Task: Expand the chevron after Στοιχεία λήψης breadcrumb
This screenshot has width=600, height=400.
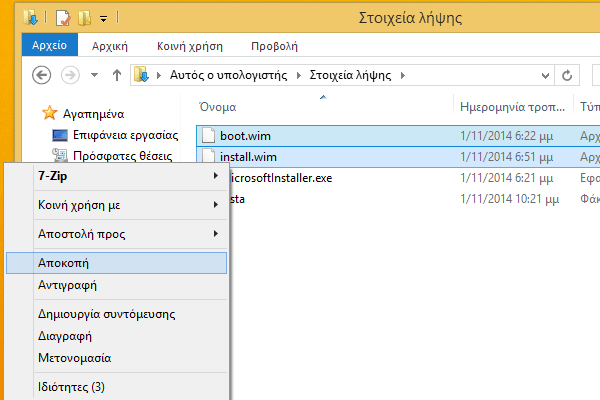Action: pyautogui.click(x=403, y=75)
